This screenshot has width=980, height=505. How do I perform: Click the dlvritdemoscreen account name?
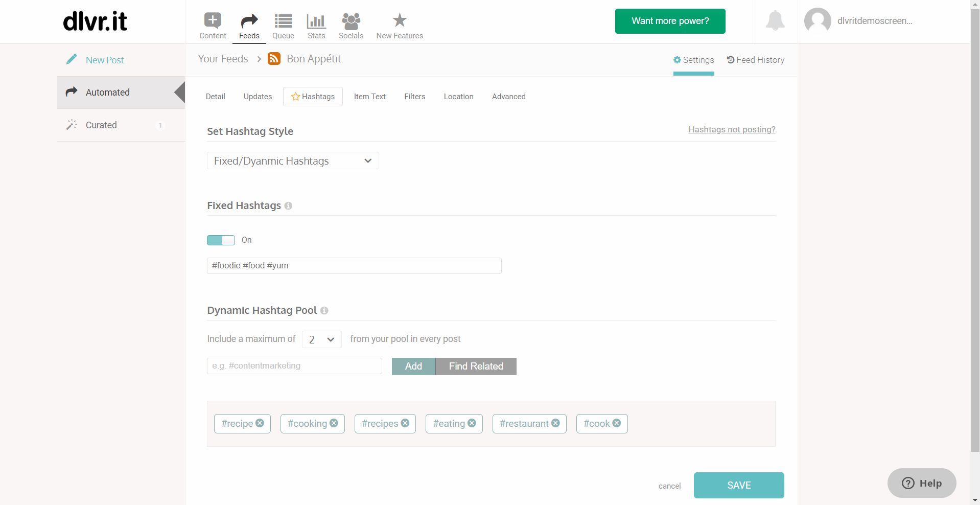(x=875, y=21)
